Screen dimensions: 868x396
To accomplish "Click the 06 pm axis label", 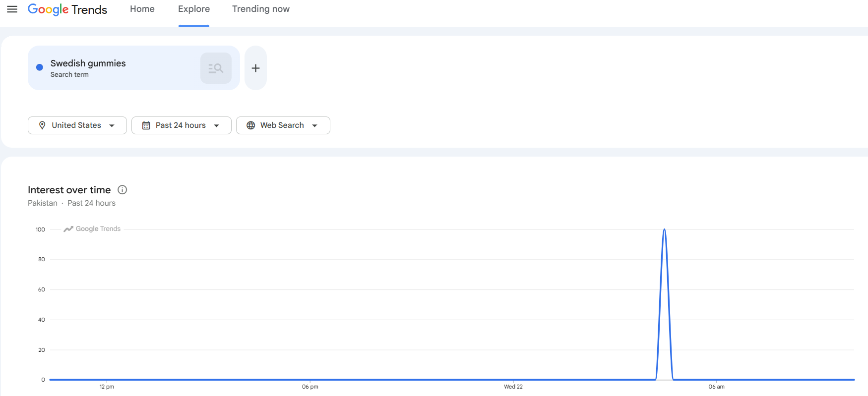I will (x=310, y=387).
